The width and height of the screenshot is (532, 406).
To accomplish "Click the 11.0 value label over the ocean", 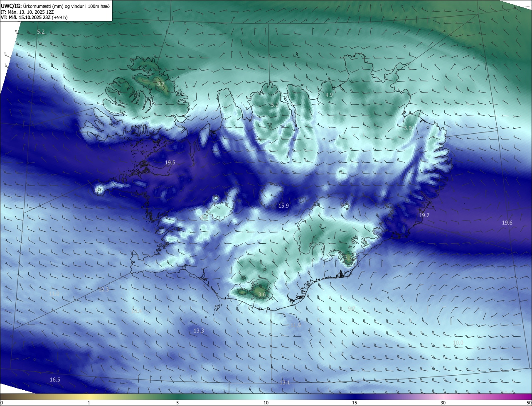I will tap(54, 293).
